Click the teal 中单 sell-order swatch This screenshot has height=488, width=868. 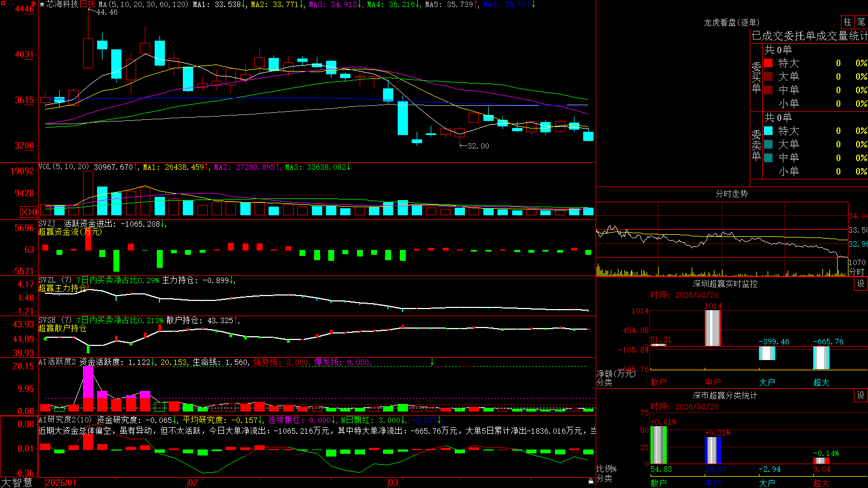tap(768, 158)
